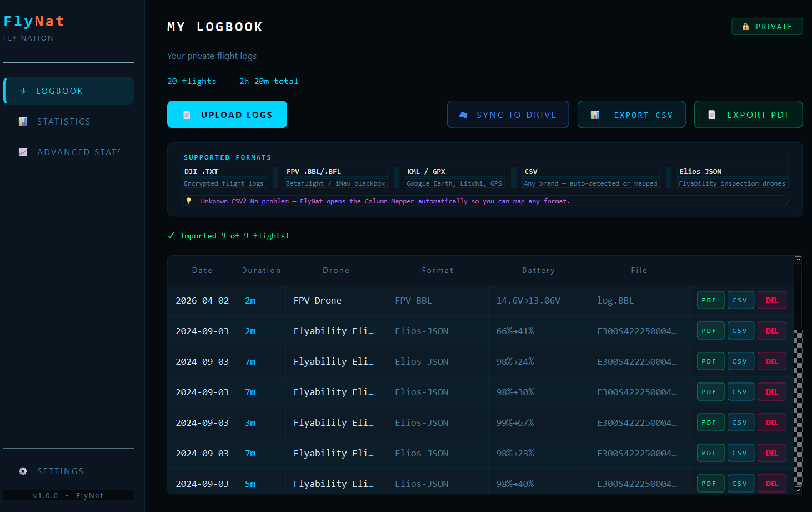
Task: Click the padlock icon in the Private badge
Action: click(745, 27)
